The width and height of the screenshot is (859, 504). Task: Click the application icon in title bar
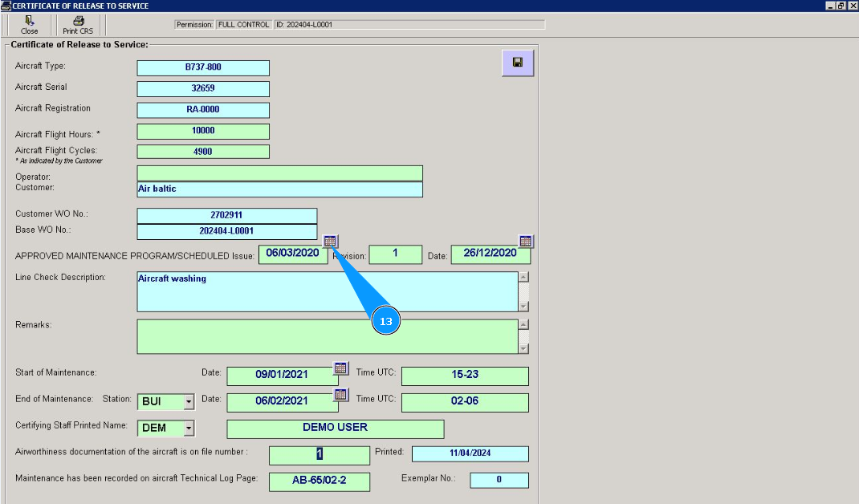[6, 6]
